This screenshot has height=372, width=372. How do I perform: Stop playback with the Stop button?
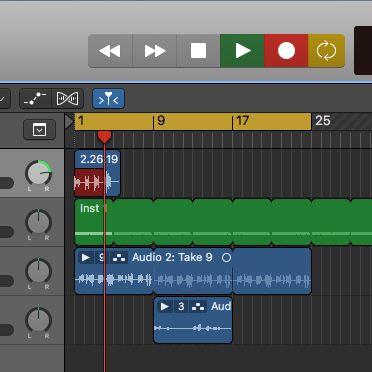[198, 51]
